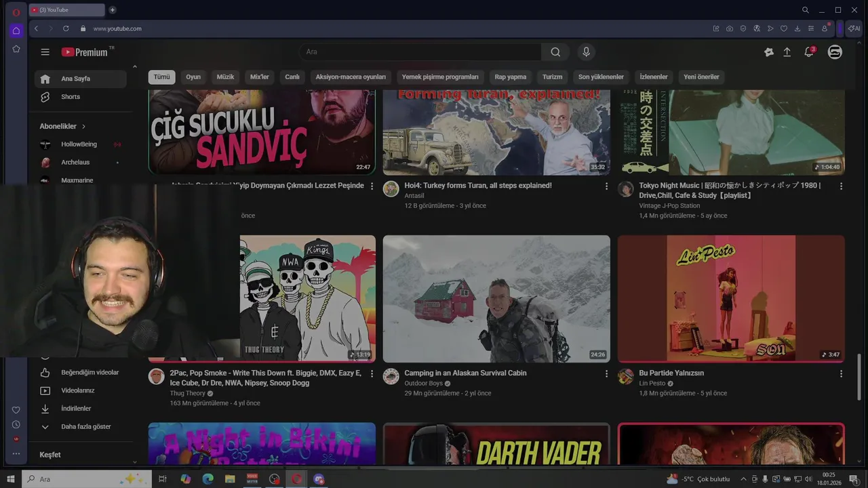Click the YouTube search input field

pyautogui.click(x=420, y=52)
